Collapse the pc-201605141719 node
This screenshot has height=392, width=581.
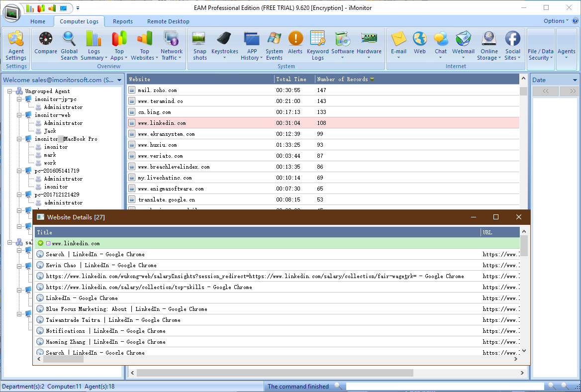(x=19, y=171)
